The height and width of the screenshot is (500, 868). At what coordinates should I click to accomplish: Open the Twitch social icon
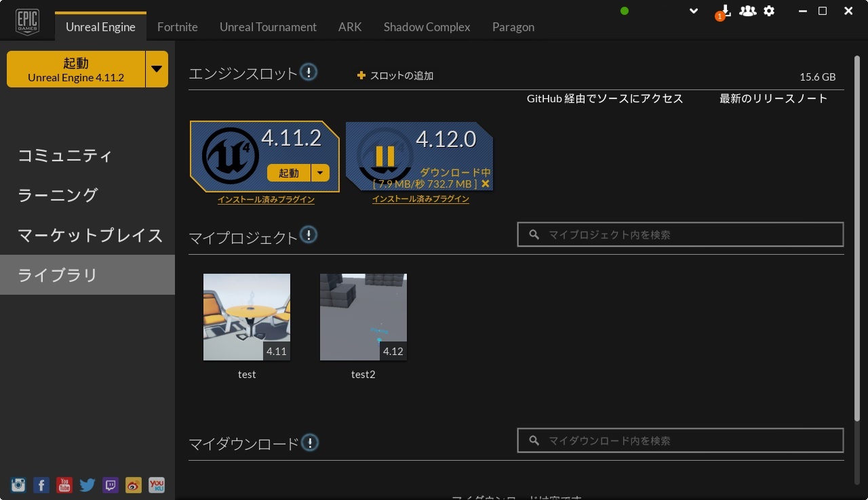tap(111, 484)
